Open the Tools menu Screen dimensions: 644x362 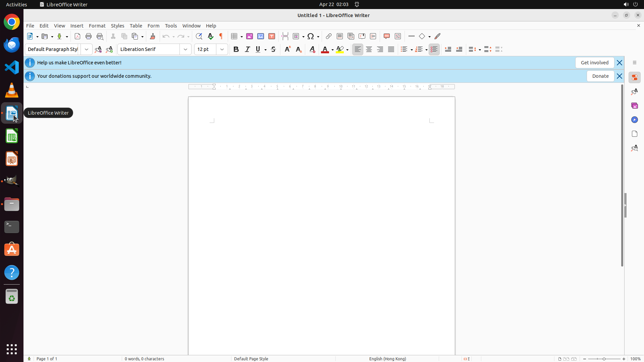pos(171,26)
